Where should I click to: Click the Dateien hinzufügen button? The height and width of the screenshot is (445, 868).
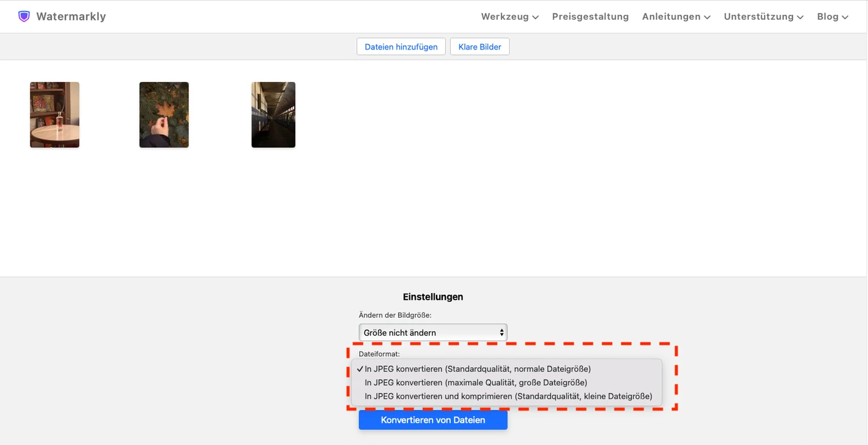click(x=401, y=47)
